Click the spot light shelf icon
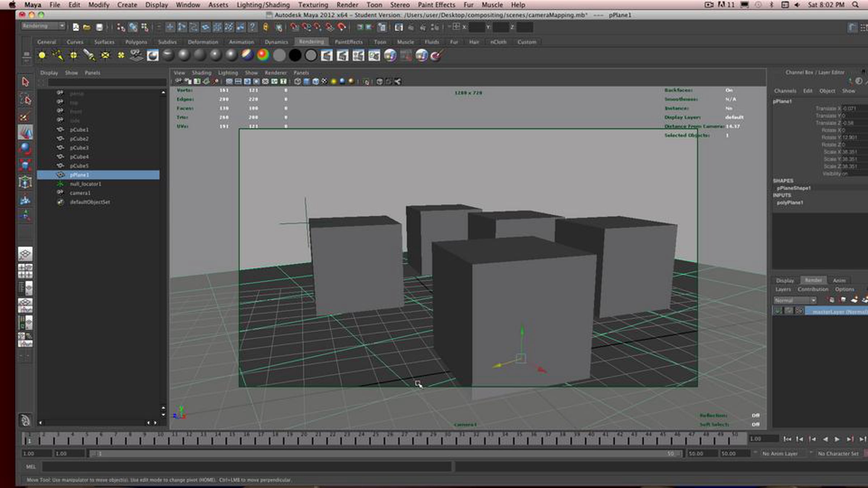Screen dimensions: 868x488 [89, 55]
